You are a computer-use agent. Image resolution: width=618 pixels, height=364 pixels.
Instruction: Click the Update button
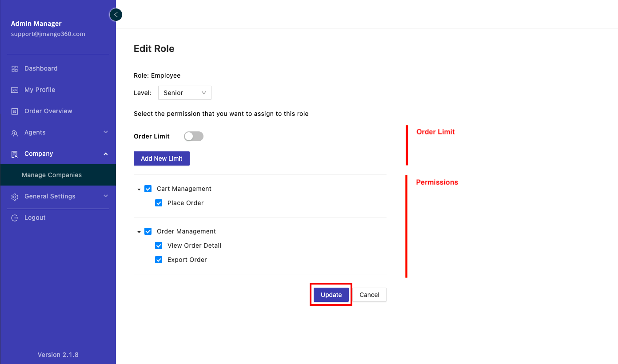point(331,295)
